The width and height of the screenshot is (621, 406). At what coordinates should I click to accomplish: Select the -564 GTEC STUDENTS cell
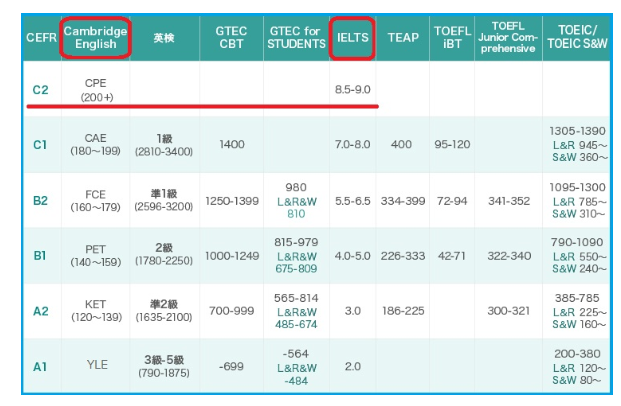296,367
